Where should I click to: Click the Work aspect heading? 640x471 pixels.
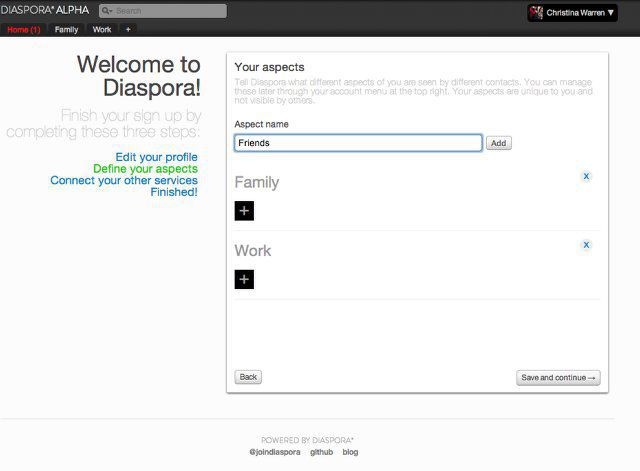[x=253, y=251]
